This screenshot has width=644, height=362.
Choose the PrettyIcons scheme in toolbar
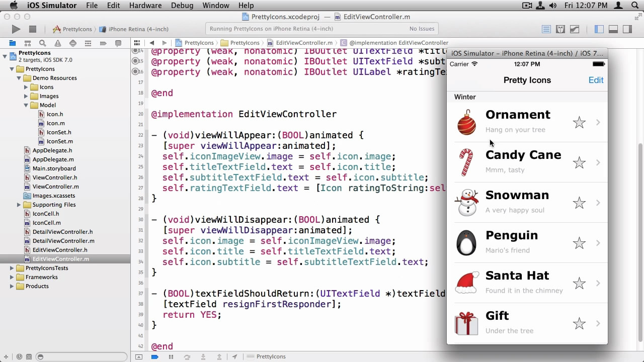(x=72, y=29)
